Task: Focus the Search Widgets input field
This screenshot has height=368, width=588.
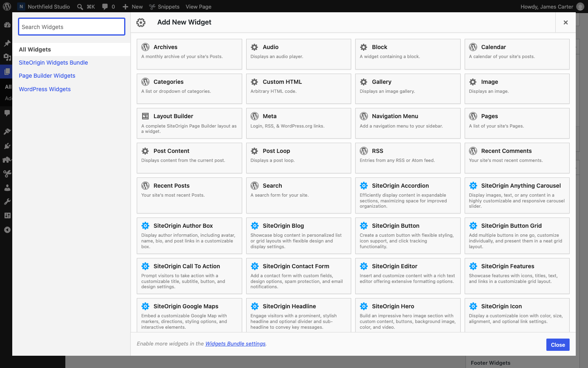Action: point(72,27)
